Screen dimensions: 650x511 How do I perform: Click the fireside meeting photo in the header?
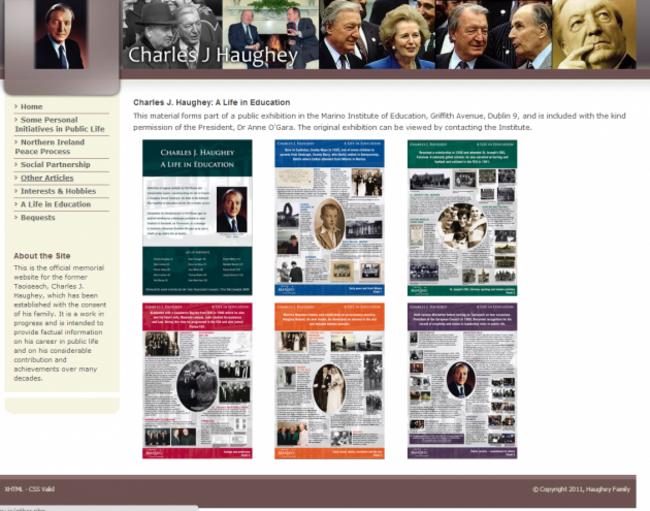[271, 34]
